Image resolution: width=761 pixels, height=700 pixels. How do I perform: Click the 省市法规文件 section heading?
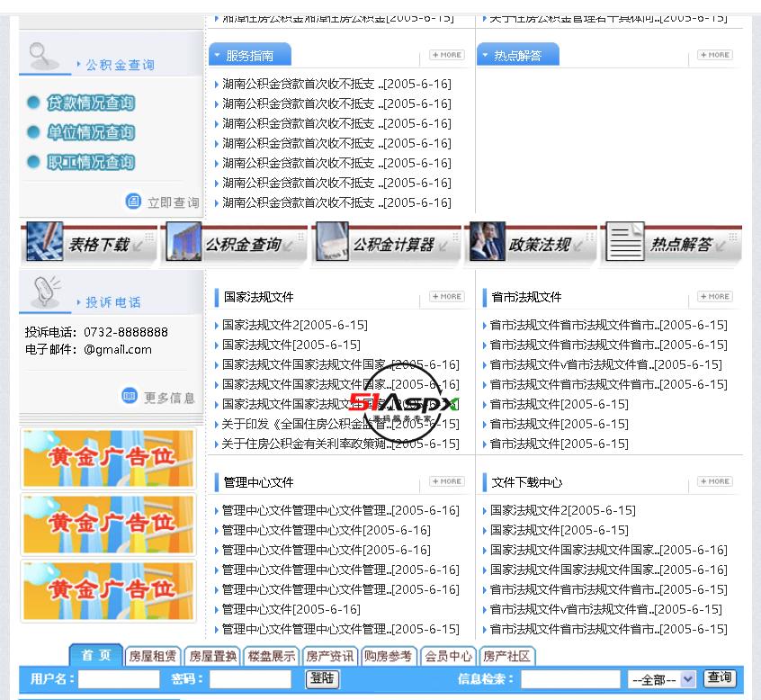click(526, 297)
